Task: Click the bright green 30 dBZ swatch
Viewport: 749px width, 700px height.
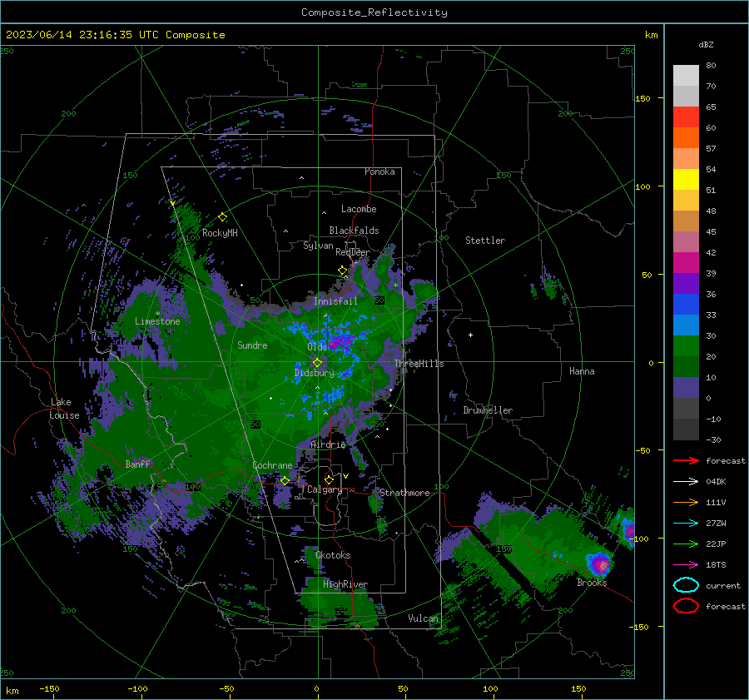Action: click(x=686, y=346)
